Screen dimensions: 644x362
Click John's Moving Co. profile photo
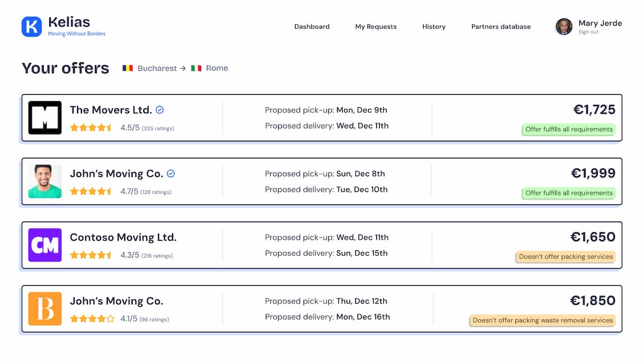tap(45, 181)
